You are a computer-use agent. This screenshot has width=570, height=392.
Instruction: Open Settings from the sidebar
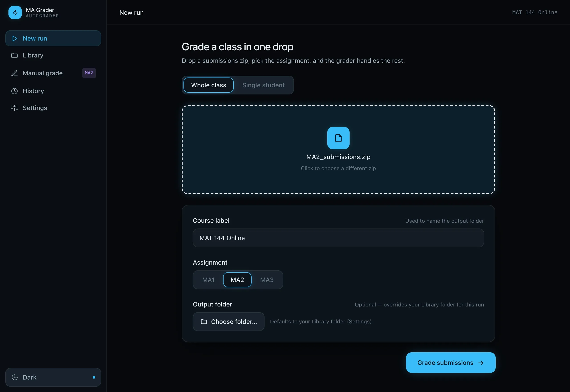tap(53, 108)
